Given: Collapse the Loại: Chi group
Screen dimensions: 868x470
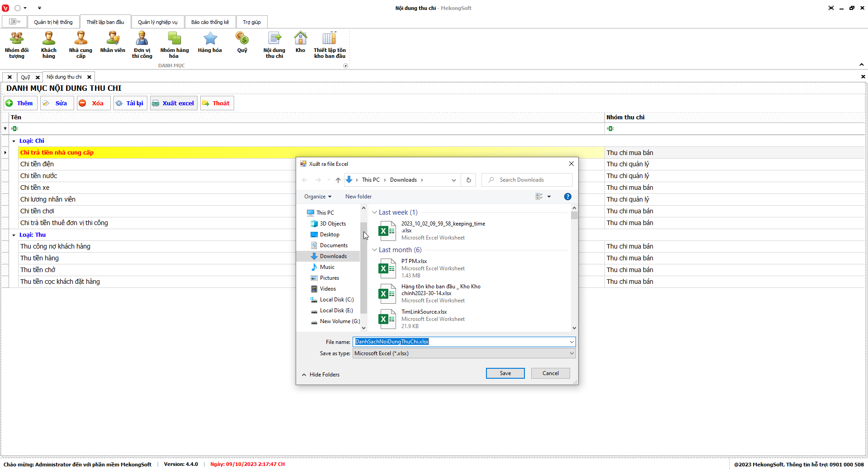Looking at the screenshot, I should 14,141.
